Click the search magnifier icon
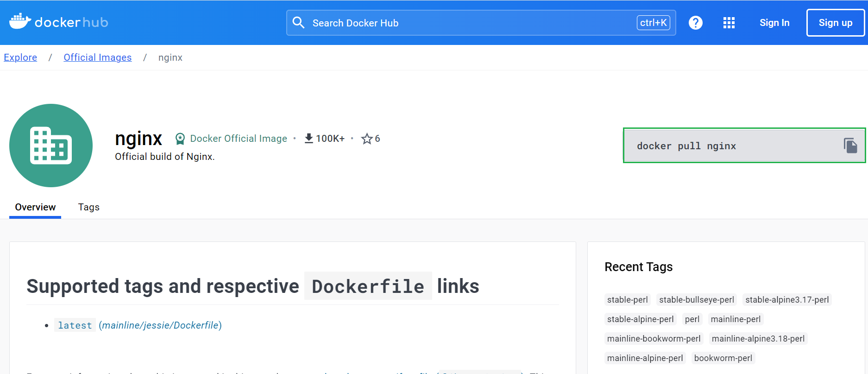This screenshot has height=374, width=868. click(299, 23)
